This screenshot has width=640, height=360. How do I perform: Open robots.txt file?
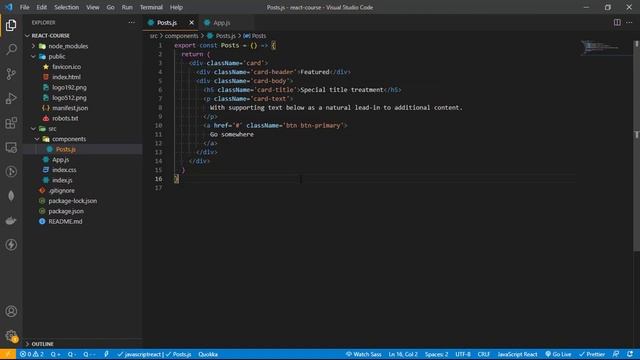pyautogui.click(x=65, y=118)
